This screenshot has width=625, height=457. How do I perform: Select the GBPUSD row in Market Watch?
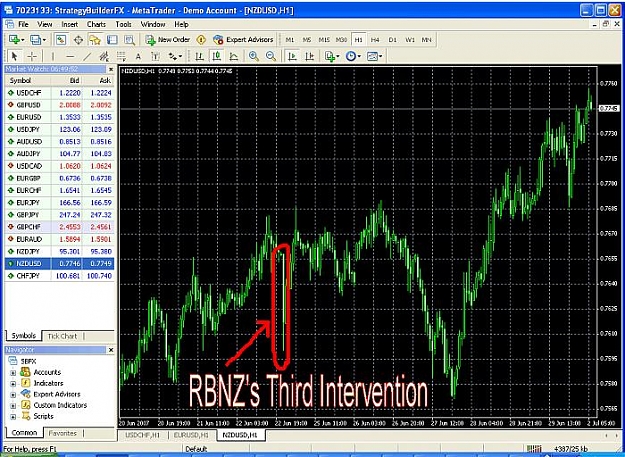pos(59,105)
